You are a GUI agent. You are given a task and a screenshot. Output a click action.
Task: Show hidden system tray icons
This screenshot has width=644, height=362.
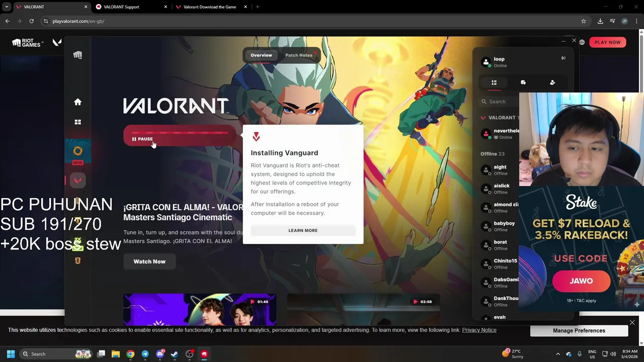pos(557,354)
